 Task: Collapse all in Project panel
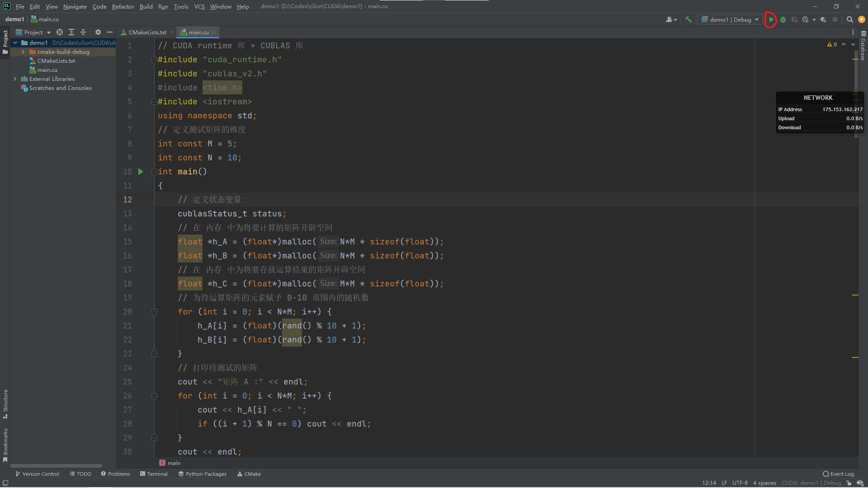click(x=83, y=32)
